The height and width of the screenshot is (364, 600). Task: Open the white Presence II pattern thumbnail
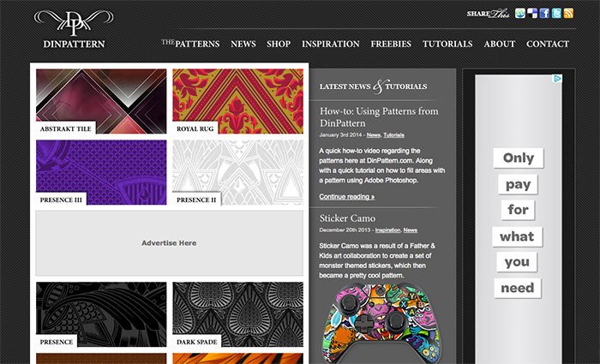point(238,172)
